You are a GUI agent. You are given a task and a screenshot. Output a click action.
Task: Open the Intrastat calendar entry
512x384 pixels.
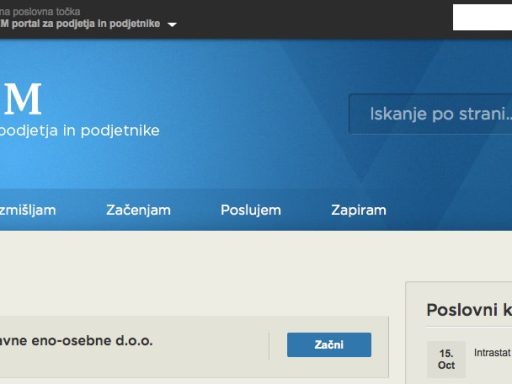tap(493, 352)
